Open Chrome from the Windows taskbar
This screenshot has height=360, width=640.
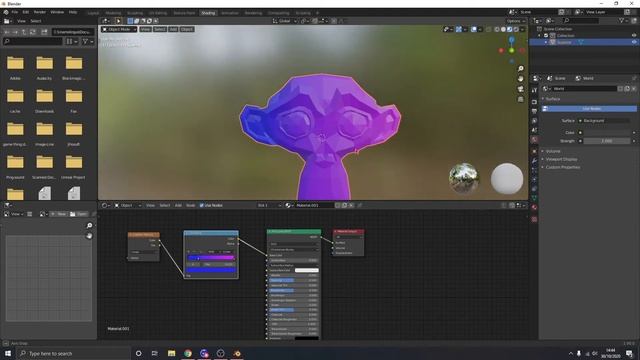point(188,353)
